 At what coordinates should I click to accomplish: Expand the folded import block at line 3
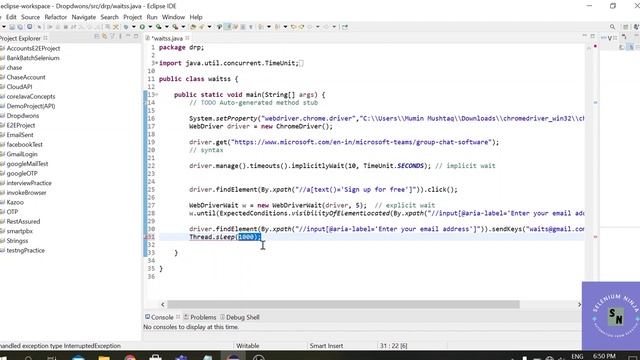[x=156, y=63]
